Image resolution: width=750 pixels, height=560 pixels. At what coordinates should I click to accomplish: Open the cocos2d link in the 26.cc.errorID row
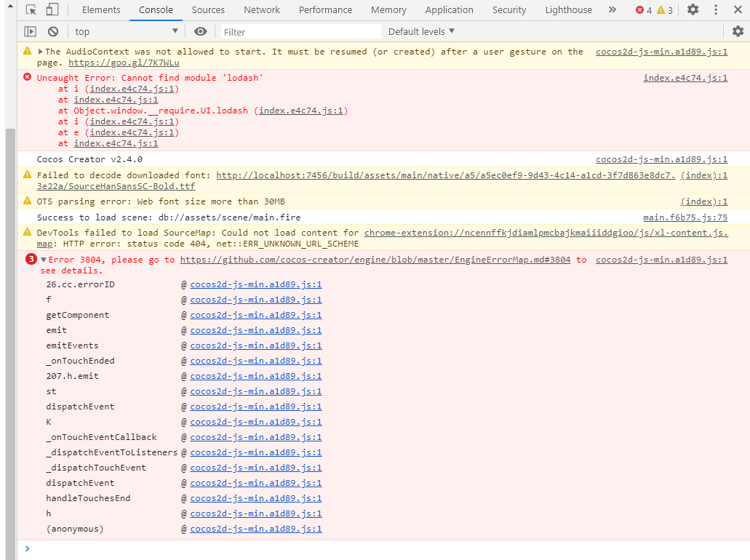coord(256,284)
